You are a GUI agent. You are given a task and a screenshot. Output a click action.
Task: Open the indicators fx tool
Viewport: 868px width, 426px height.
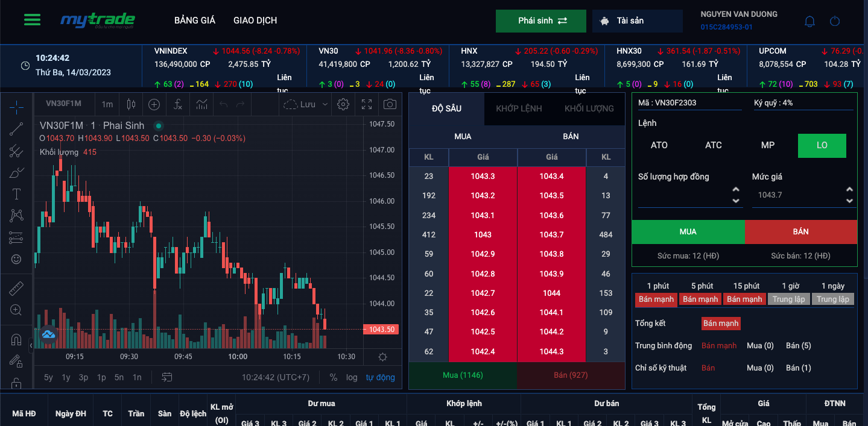point(177,104)
